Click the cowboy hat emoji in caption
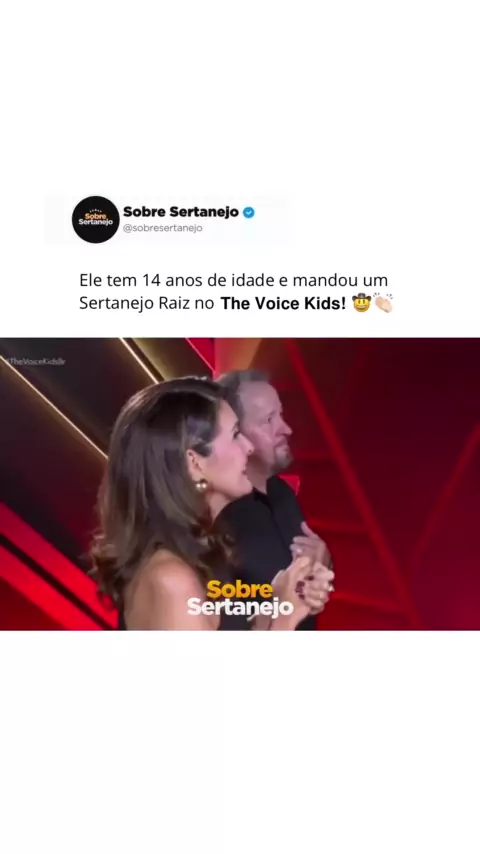Image resolution: width=480 pixels, height=854 pixels. tap(361, 302)
